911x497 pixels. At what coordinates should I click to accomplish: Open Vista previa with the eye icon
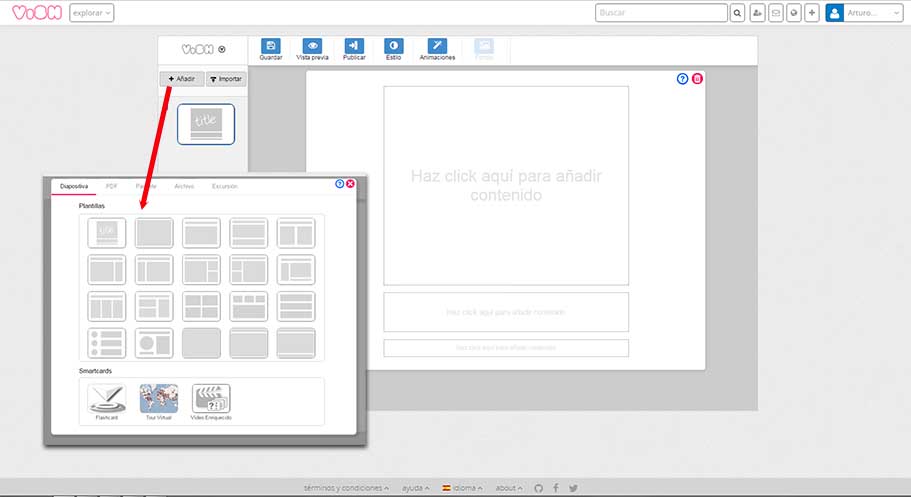[312, 46]
